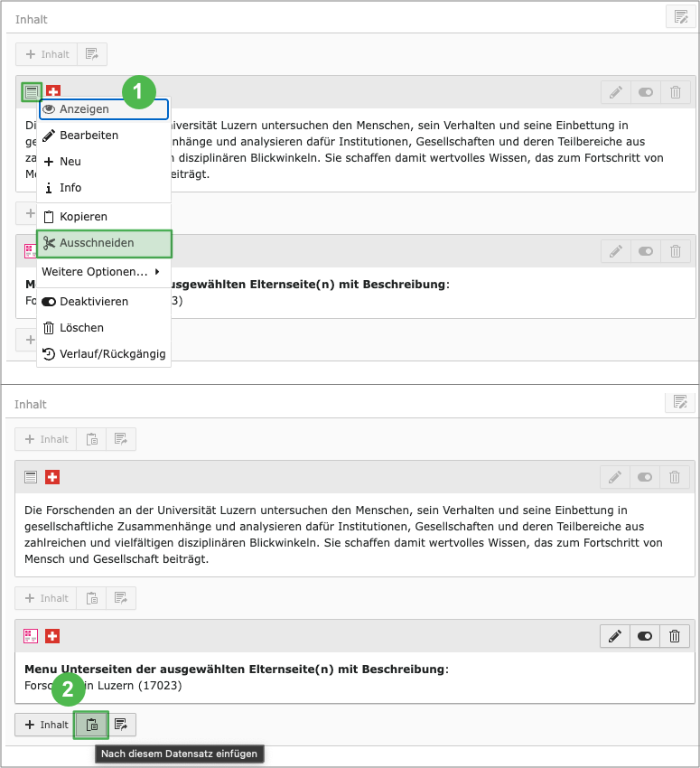
Task: Edit the text element via the pencil in the upper panel
Action: pyautogui.click(x=616, y=92)
